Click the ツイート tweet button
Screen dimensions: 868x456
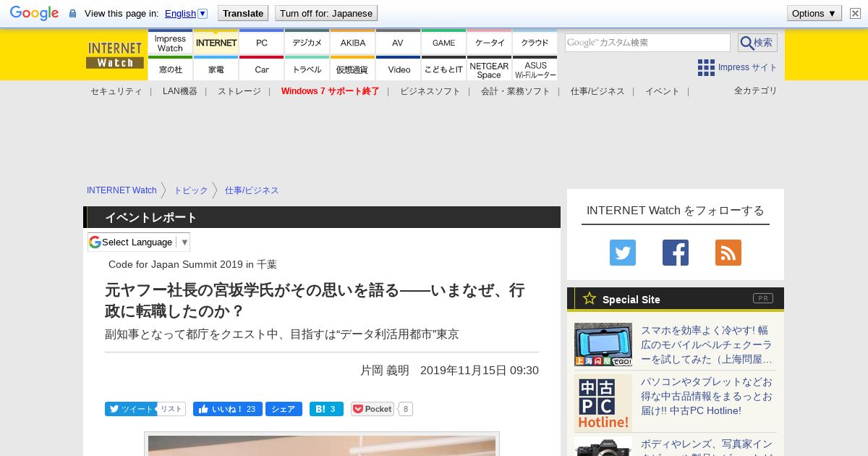coord(130,409)
